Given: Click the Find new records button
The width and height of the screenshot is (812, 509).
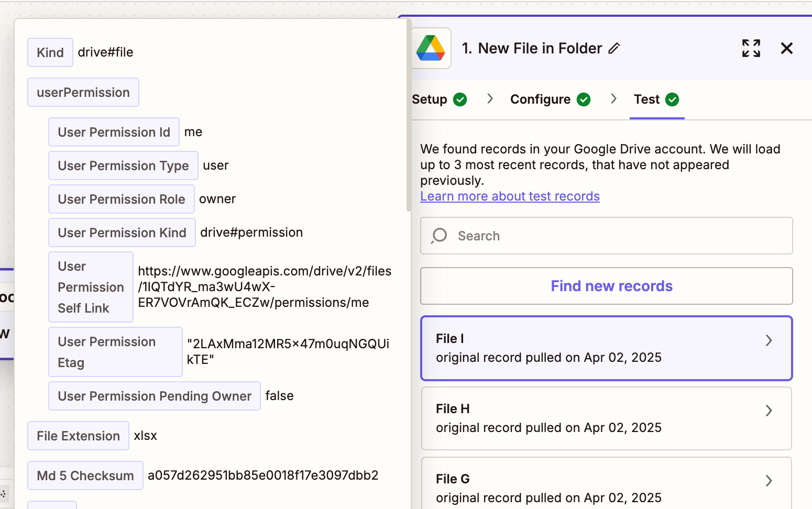Looking at the screenshot, I should click(611, 286).
